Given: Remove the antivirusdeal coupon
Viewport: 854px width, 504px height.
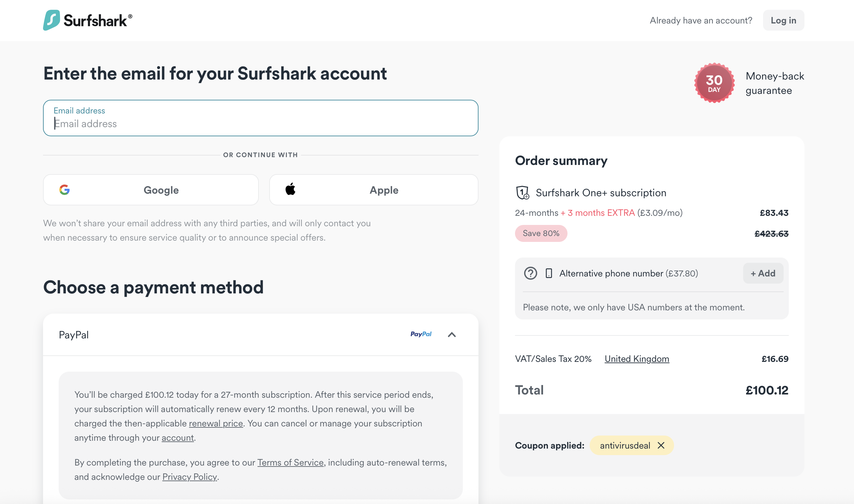Looking at the screenshot, I should tap(661, 445).
